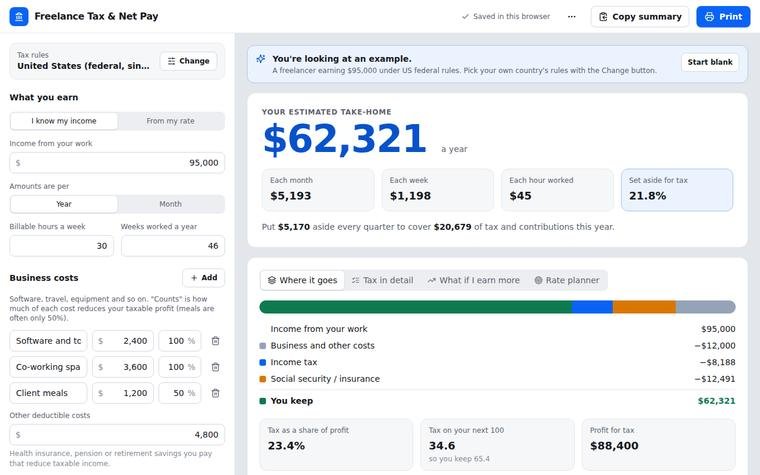760x475 pixels.
Task: Open the What if I earn more tab
Action: coord(474,280)
